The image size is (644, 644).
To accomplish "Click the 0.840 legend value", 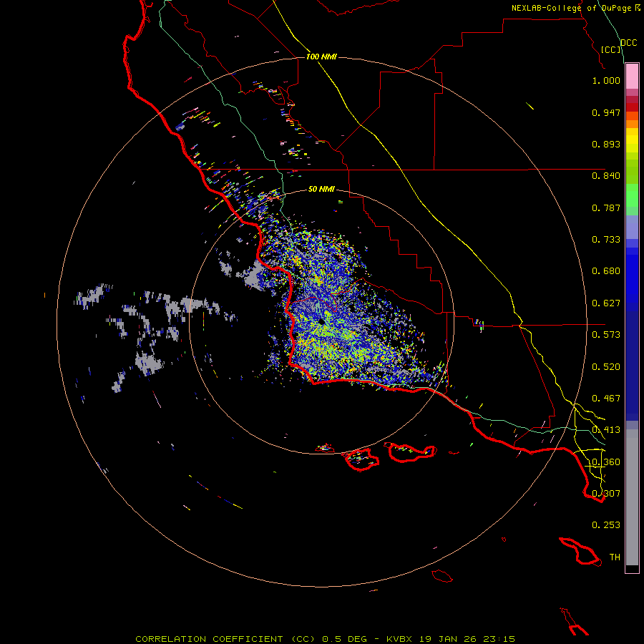I will (606, 176).
